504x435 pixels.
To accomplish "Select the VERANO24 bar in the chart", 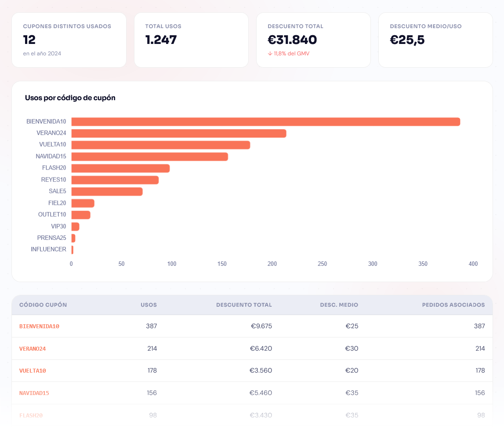I will [x=179, y=133].
